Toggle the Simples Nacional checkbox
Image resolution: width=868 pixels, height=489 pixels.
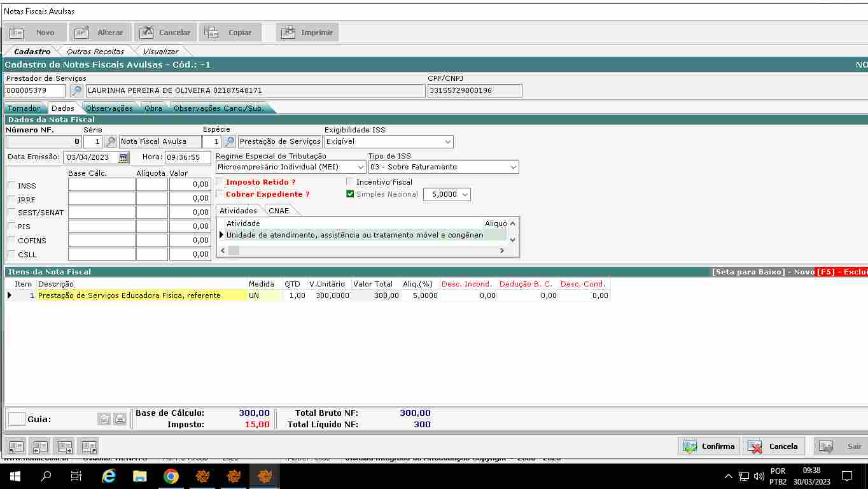tap(350, 194)
